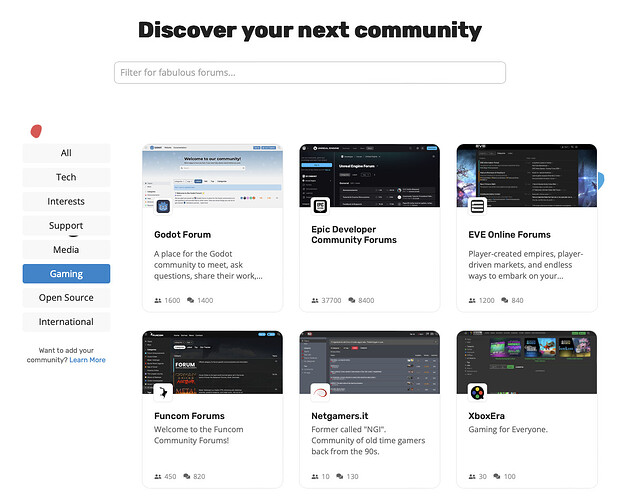Open the Godot Forum screenshot thumbnail

pos(213,176)
